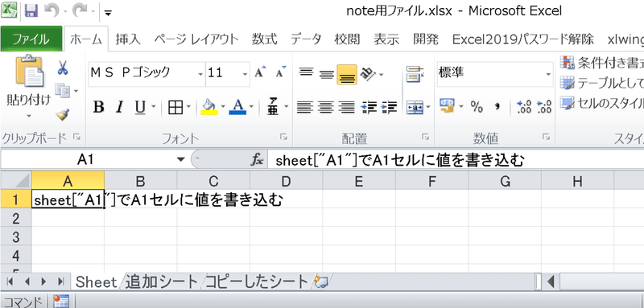Open the フォント dialog launcher

[283, 137]
